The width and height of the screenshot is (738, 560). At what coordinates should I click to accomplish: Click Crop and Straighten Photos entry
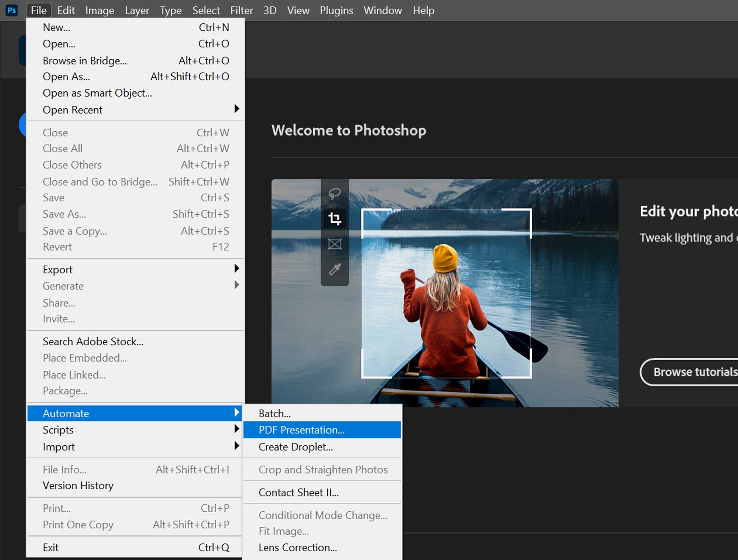[322, 469]
